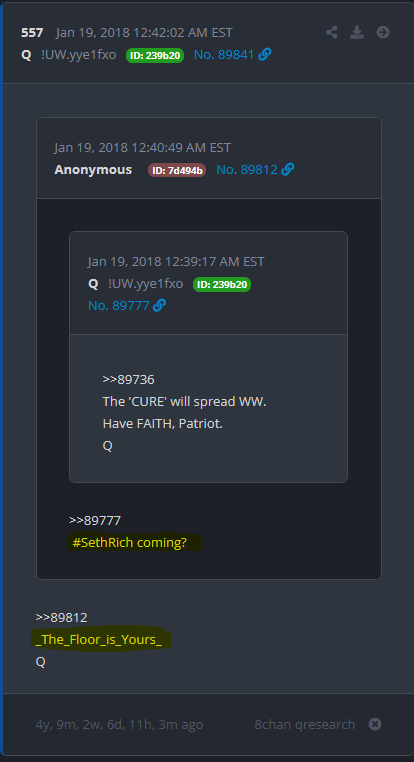
Task: Click the green ID: 239b20 badge in top header
Action: click(x=155, y=55)
